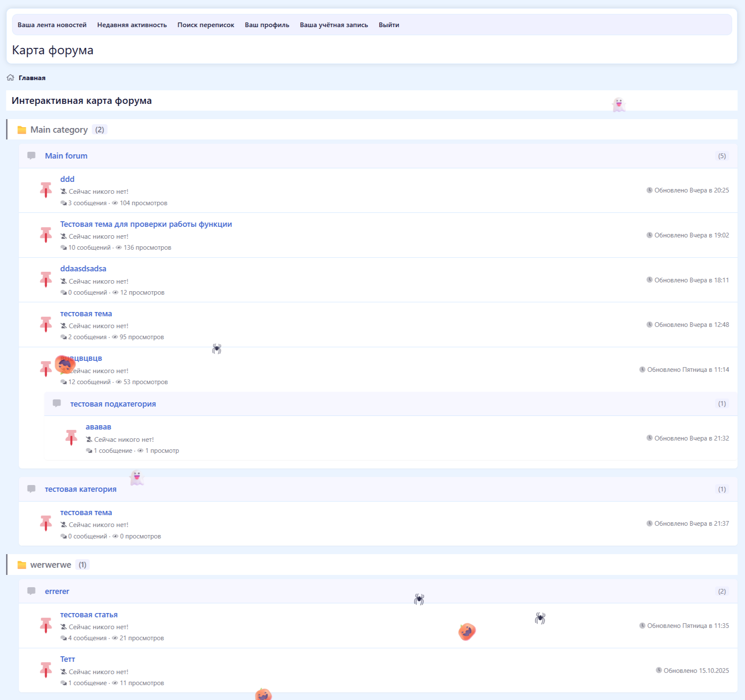Click the speech bubble icon beside errerer

[x=31, y=591]
